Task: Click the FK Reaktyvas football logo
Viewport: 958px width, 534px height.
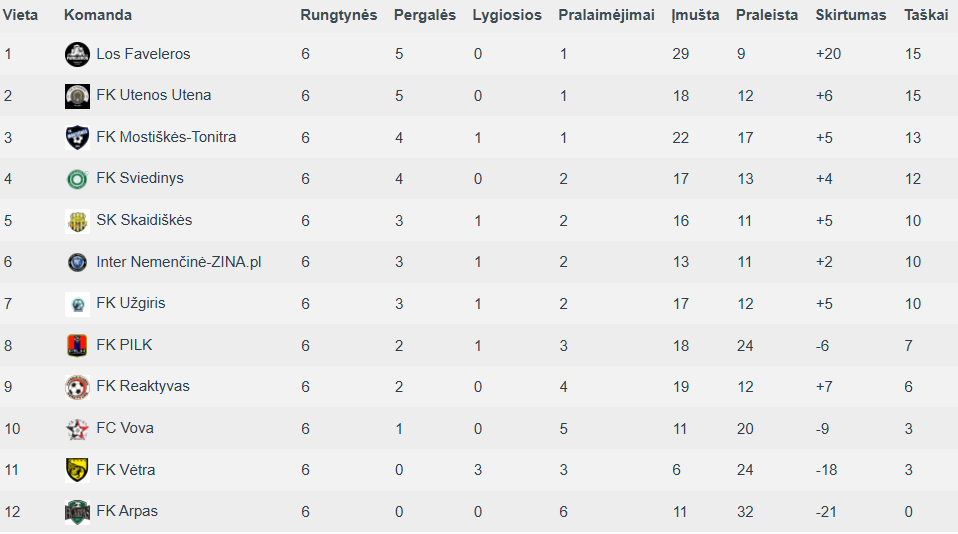Action: point(77,387)
